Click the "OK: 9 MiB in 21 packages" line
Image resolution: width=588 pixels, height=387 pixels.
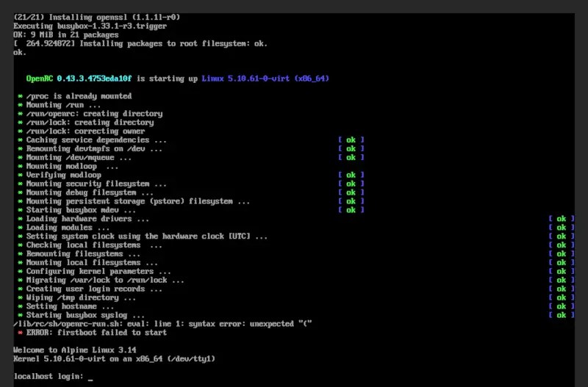[66, 35]
